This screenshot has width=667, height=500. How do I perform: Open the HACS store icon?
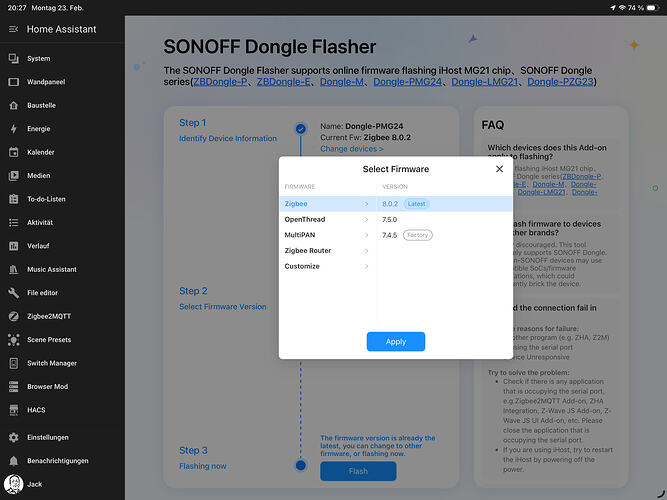[14, 410]
